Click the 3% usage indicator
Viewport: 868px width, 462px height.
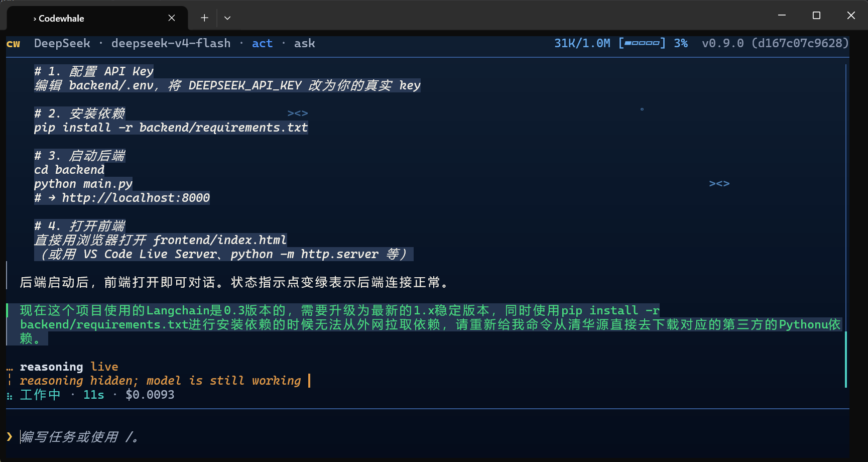[x=681, y=43]
